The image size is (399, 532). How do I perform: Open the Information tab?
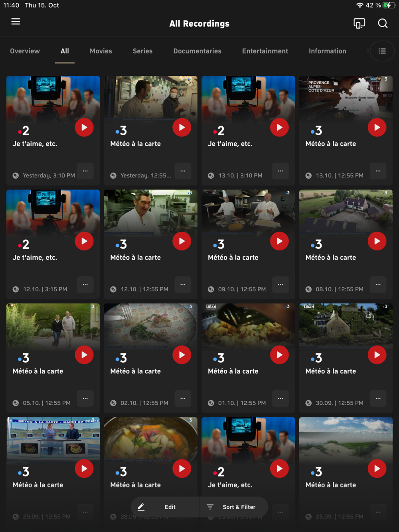click(328, 51)
